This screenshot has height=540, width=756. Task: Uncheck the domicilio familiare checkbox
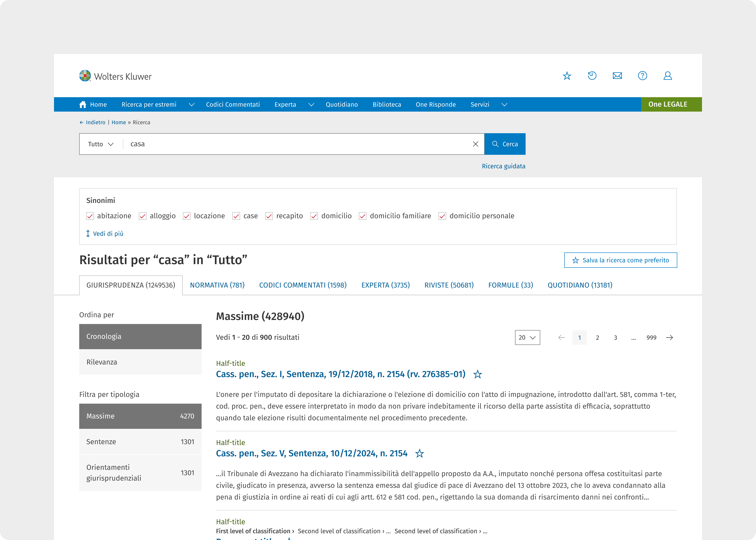362,216
